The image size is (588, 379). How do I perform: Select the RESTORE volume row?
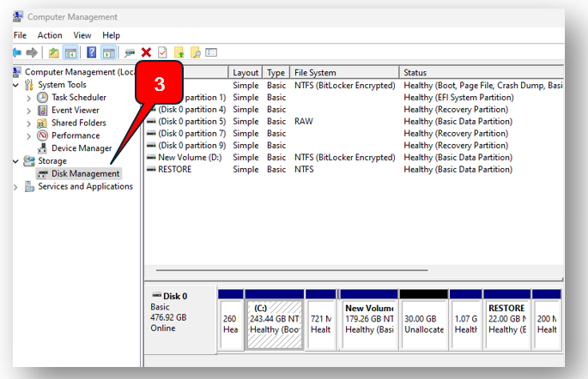175,170
